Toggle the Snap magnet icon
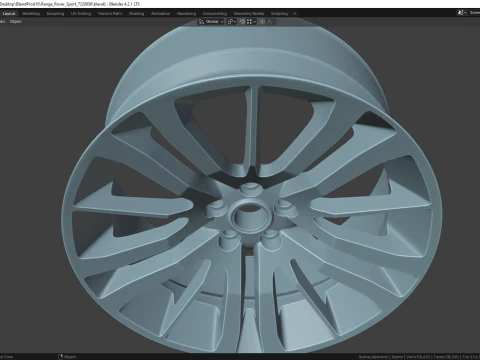Viewport: 480px width, 360px height. (242, 22)
